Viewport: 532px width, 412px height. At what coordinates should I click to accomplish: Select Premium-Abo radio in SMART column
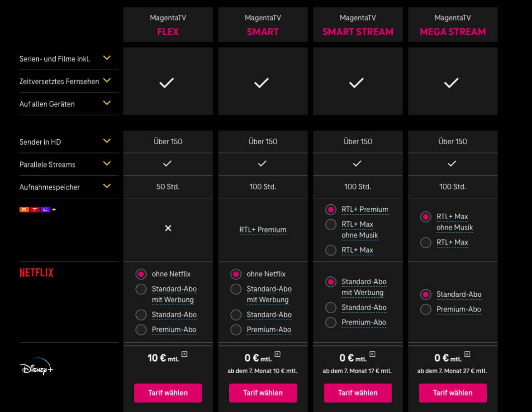pos(236,330)
